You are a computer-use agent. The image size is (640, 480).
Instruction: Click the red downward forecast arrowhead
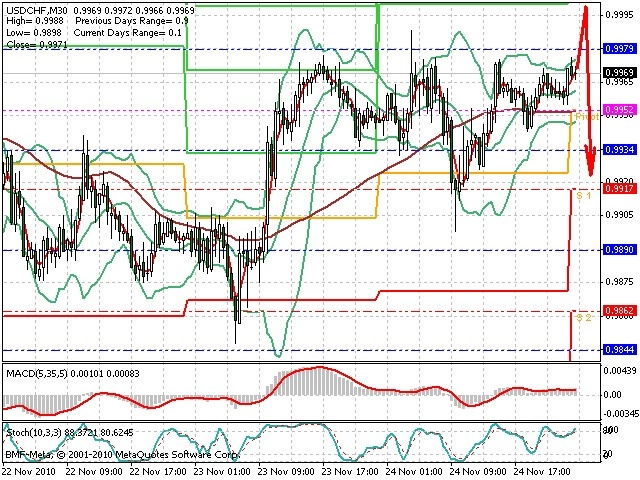pyautogui.click(x=591, y=161)
